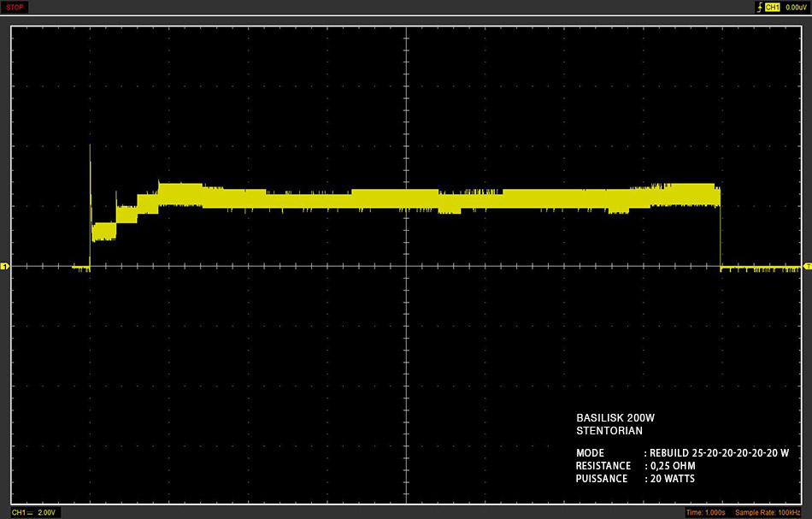Click the T trigger level marker on right edge

pyautogui.click(x=808, y=266)
